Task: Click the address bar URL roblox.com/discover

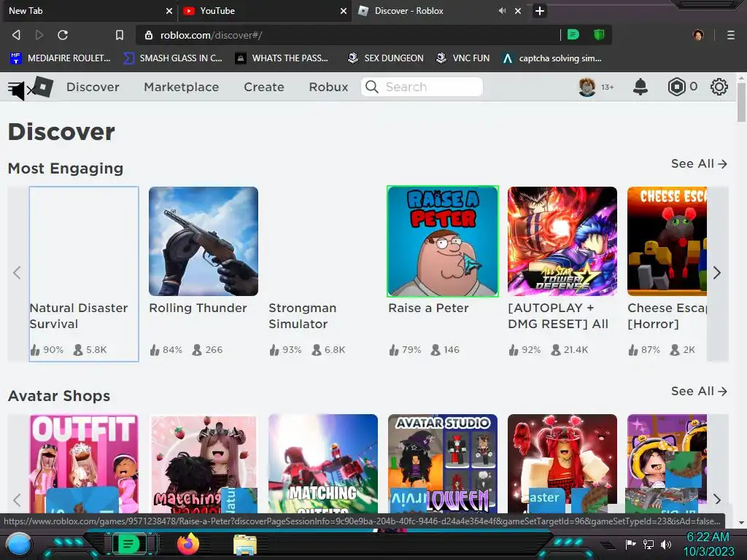Action: coord(211,35)
